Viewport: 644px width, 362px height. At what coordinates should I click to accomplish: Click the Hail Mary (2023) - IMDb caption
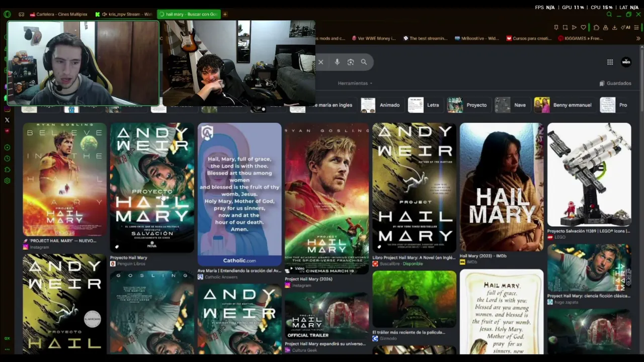[x=483, y=256]
